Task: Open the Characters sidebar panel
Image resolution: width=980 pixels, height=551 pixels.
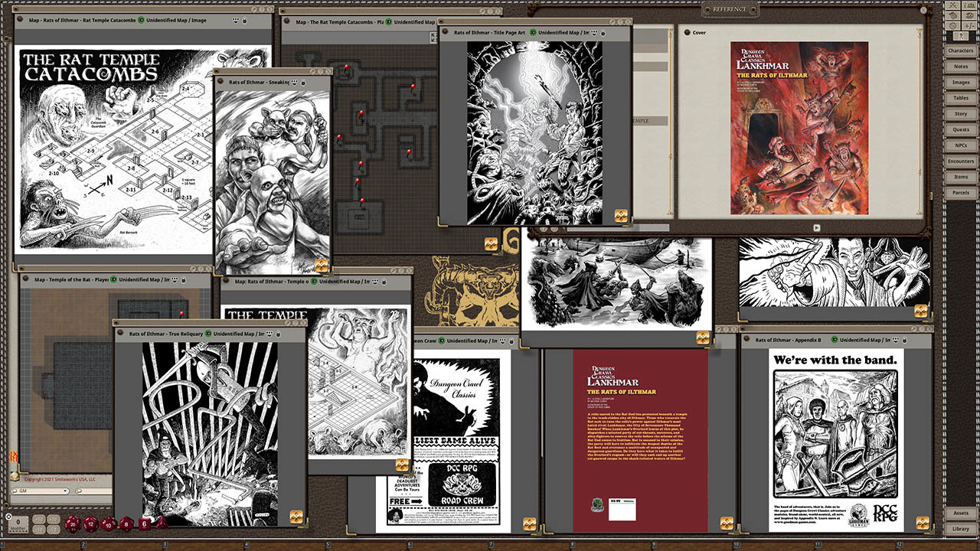Action: click(960, 51)
